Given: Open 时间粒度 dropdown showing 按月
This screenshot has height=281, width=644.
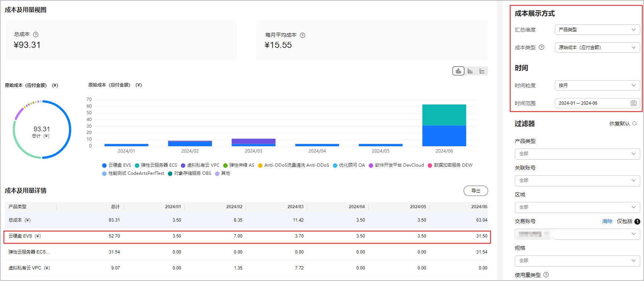Looking at the screenshot, I should pos(597,85).
